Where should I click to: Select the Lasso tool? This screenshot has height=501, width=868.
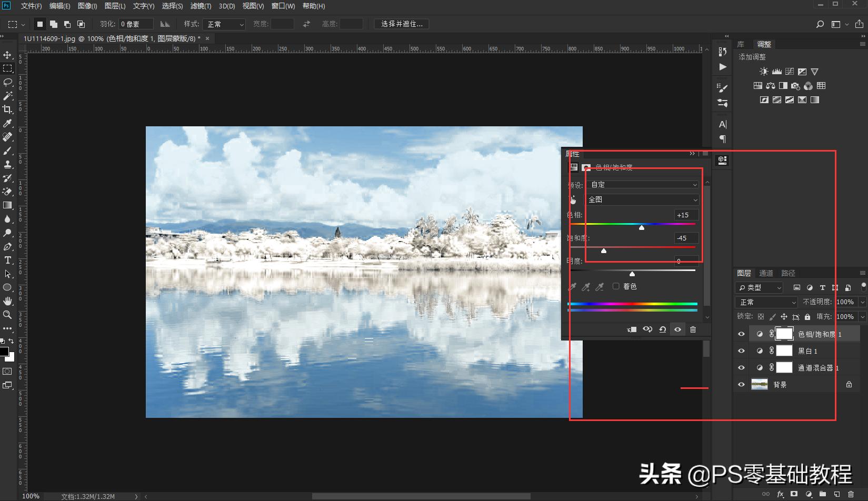click(x=7, y=82)
